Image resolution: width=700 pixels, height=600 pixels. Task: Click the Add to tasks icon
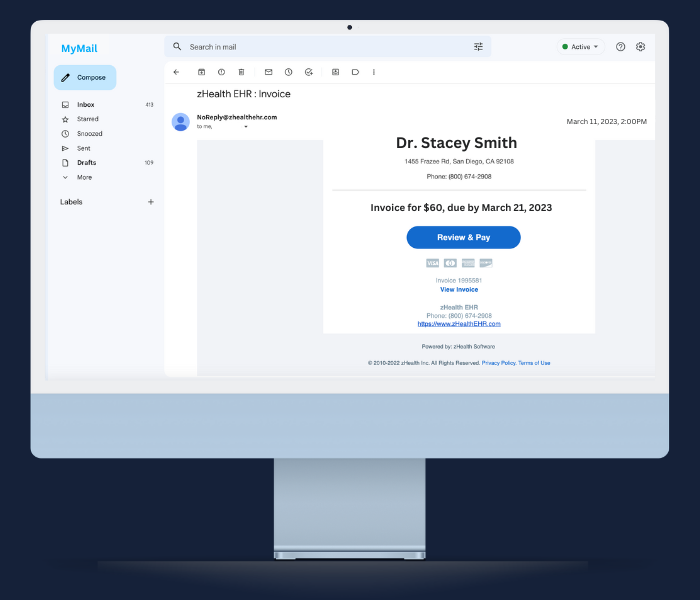click(x=309, y=72)
